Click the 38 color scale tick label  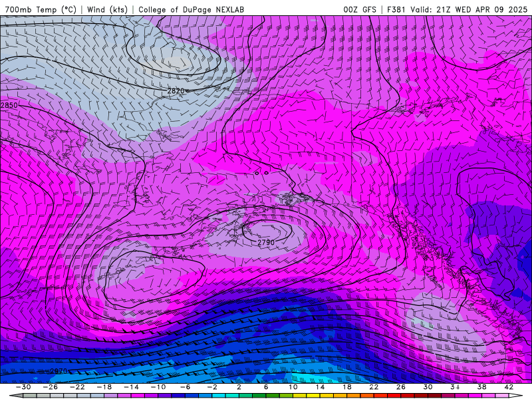coord(481,387)
